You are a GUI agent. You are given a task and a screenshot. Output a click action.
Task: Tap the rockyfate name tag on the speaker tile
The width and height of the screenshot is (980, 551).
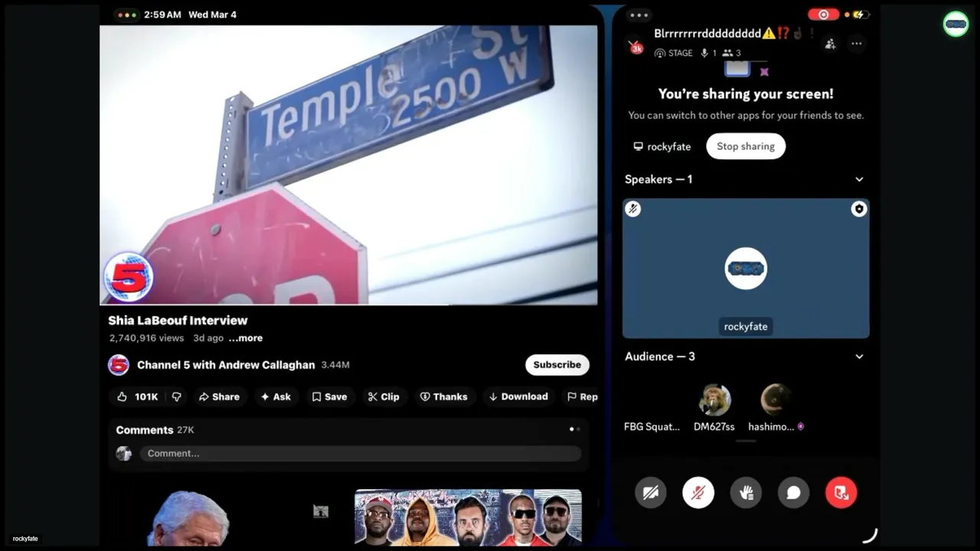[x=746, y=326]
